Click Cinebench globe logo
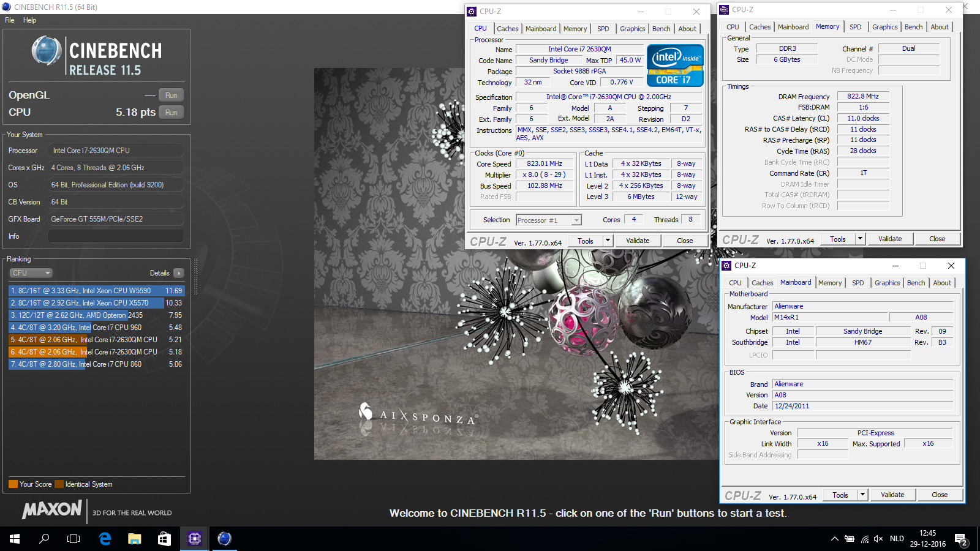 [47, 51]
